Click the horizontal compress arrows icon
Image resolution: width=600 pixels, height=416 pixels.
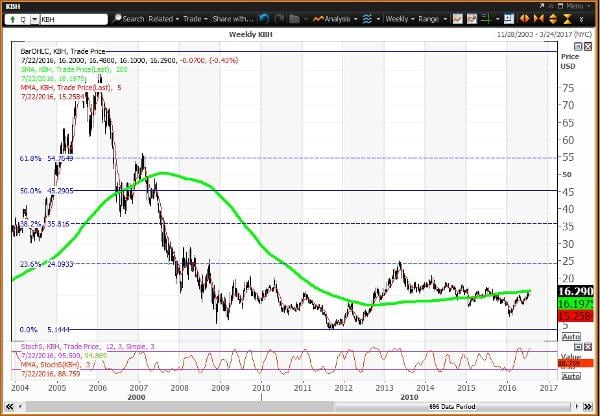click(x=539, y=19)
